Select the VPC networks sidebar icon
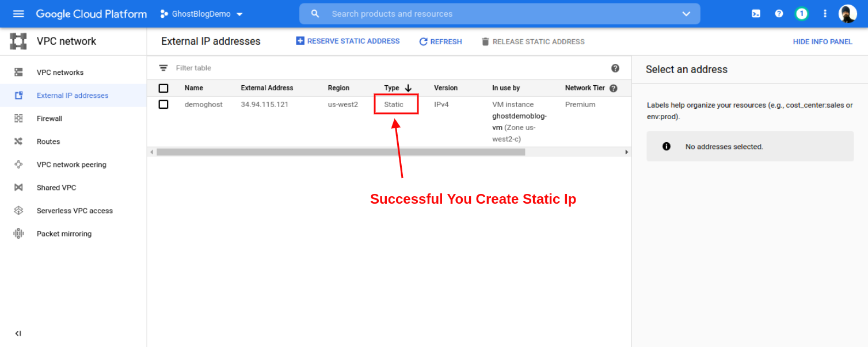The width and height of the screenshot is (868, 347). tap(18, 72)
